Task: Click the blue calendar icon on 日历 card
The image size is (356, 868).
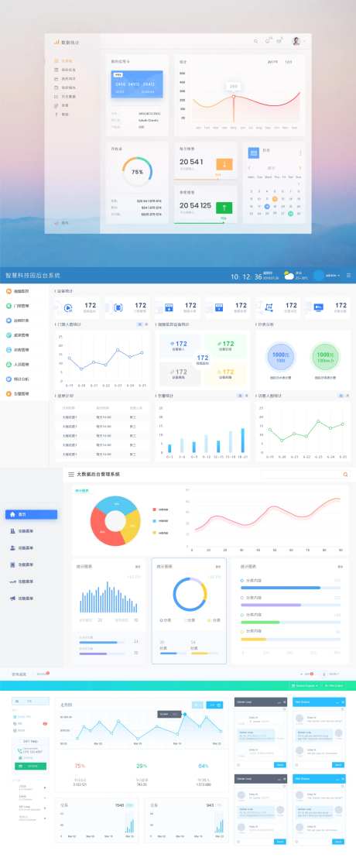Action: pos(253,153)
